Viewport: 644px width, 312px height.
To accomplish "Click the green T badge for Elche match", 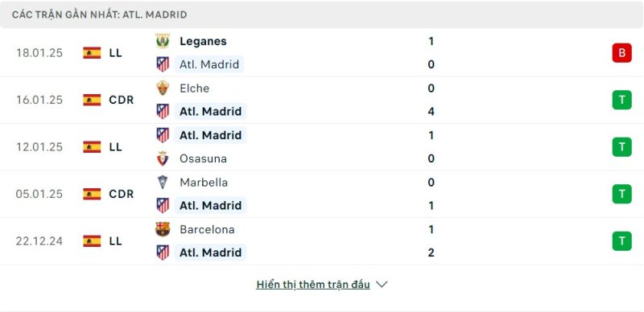I will 621,100.
